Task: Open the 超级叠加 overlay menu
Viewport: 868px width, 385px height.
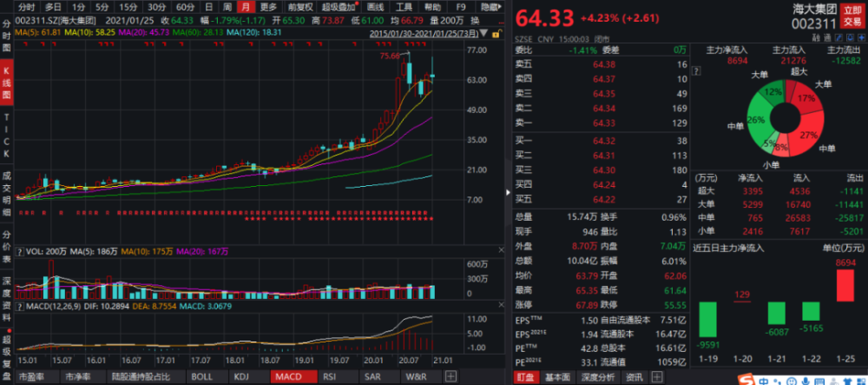Action: pos(339,7)
